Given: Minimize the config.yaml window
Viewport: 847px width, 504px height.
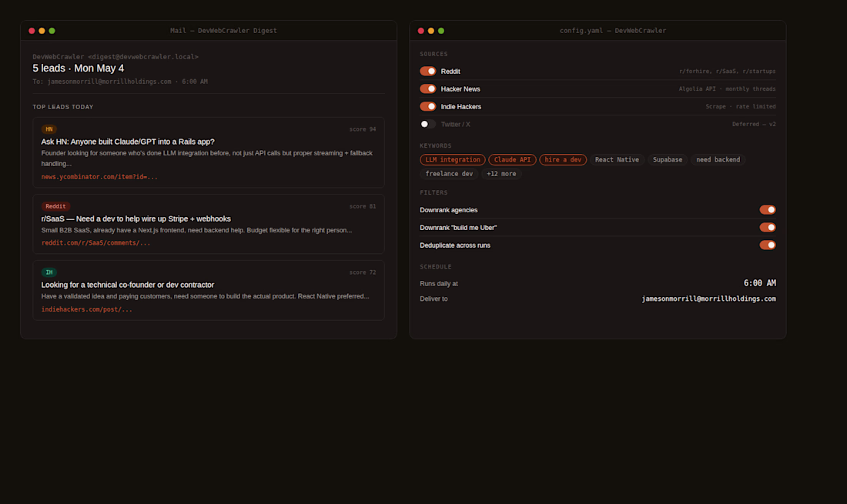Looking at the screenshot, I should click(431, 31).
